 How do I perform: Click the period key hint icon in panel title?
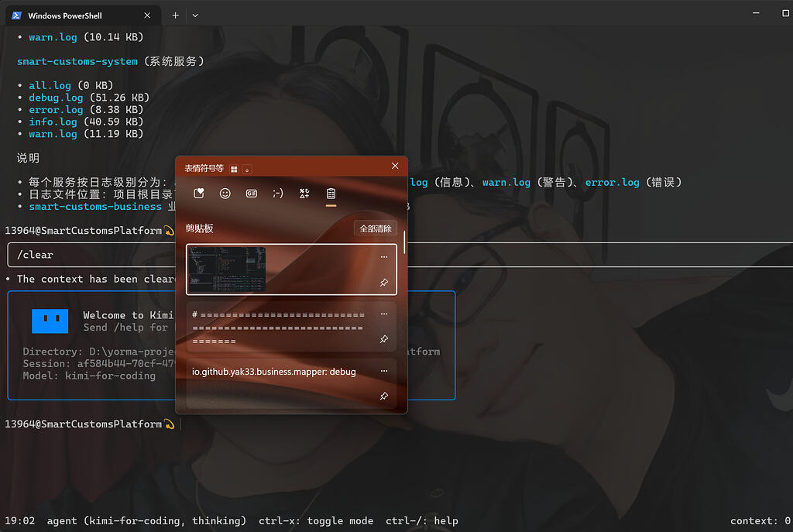247,169
